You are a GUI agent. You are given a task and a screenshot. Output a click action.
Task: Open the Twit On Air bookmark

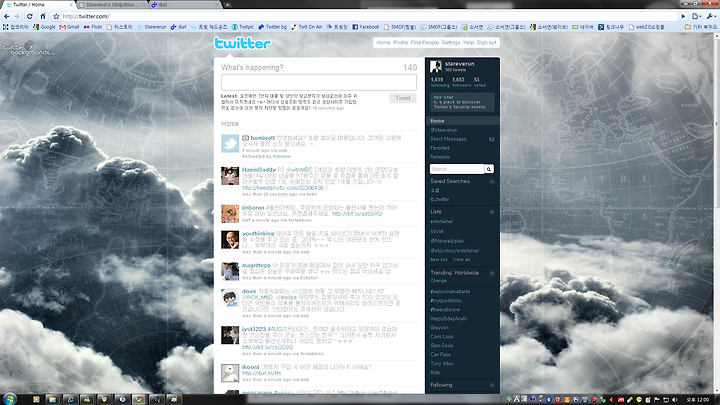[x=306, y=27]
